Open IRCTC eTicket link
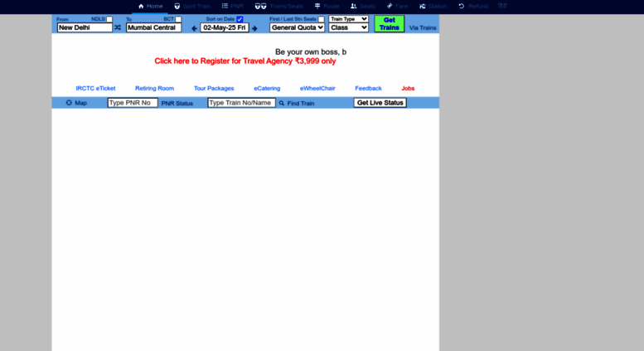This screenshot has height=351, width=644. pyautogui.click(x=95, y=88)
